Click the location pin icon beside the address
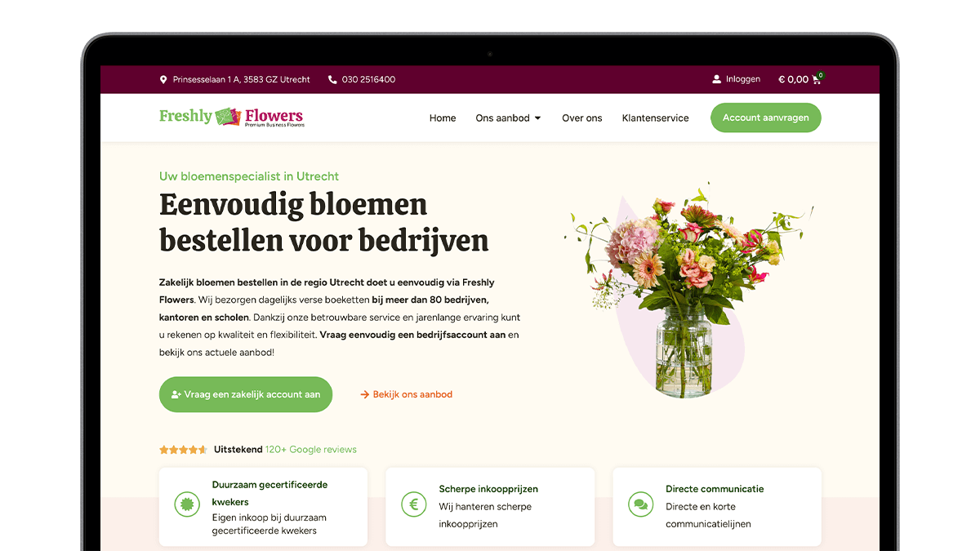Screen dimensions: 980x551 tap(163, 80)
